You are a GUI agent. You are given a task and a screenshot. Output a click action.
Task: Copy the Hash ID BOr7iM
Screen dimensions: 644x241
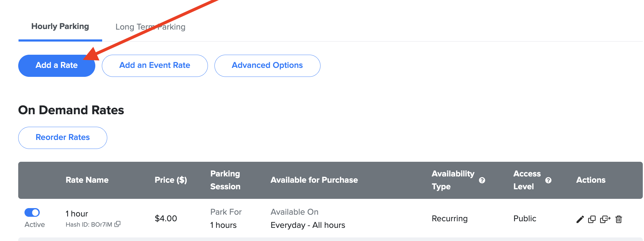pyautogui.click(x=118, y=224)
